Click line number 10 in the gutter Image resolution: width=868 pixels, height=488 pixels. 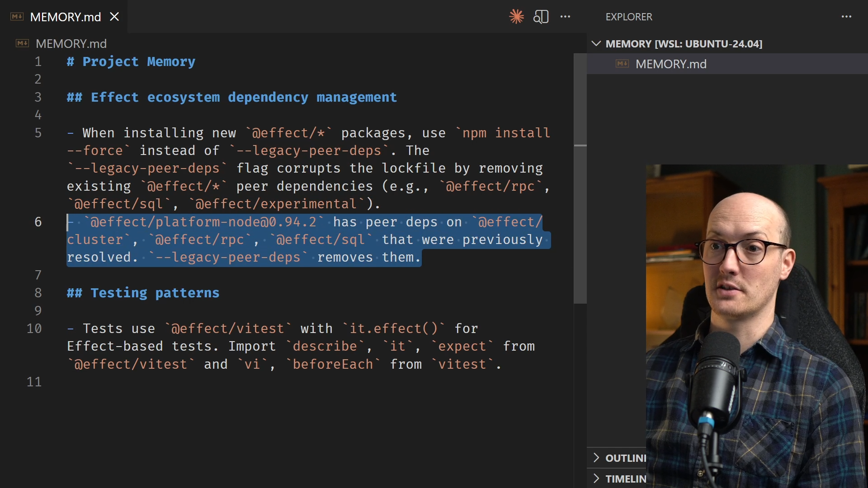[x=34, y=328]
